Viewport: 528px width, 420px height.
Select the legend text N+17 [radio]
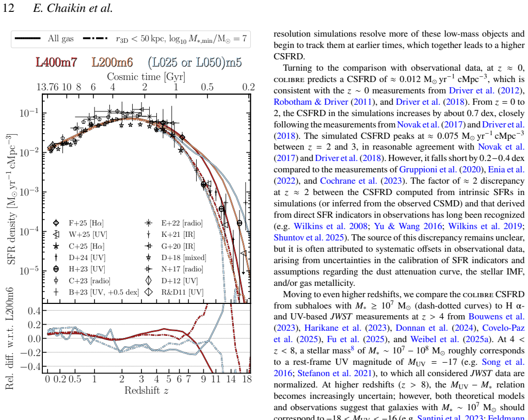[182, 269]
